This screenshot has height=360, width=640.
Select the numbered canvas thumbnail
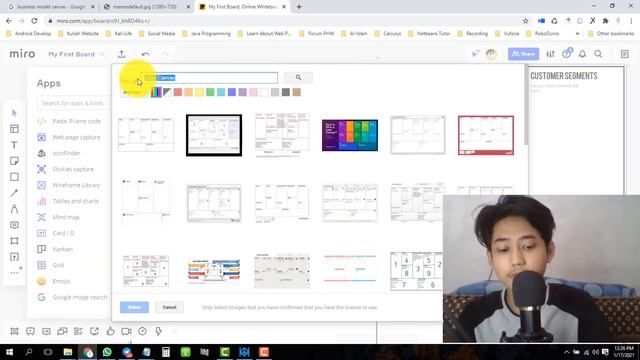(x=416, y=271)
